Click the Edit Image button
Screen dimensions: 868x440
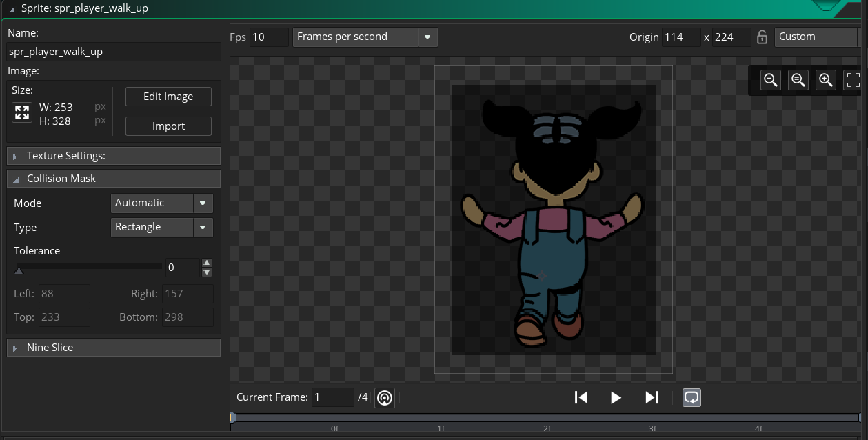pos(168,97)
